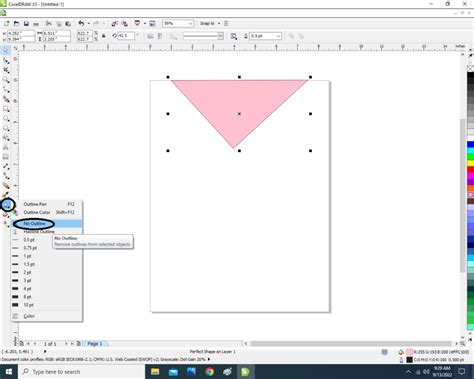Select the Shape tool

pyautogui.click(x=6, y=60)
